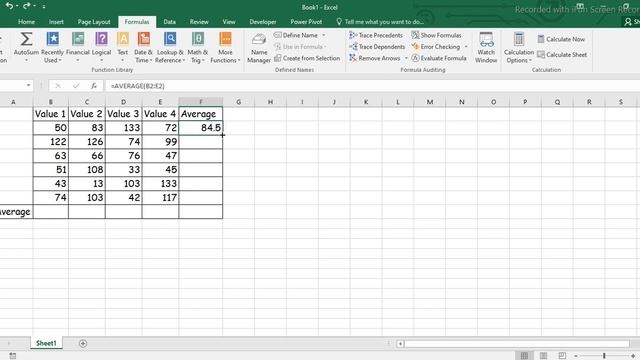The width and height of the screenshot is (640, 360).
Task: Adjust the zoom slider handle
Action: tap(604, 356)
